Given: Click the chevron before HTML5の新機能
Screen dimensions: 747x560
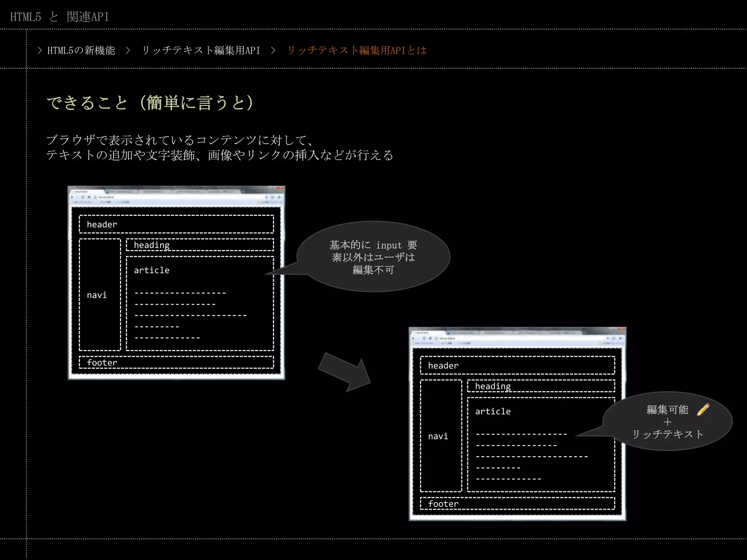Looking at the screenshot, I should [x=40, y=50].
